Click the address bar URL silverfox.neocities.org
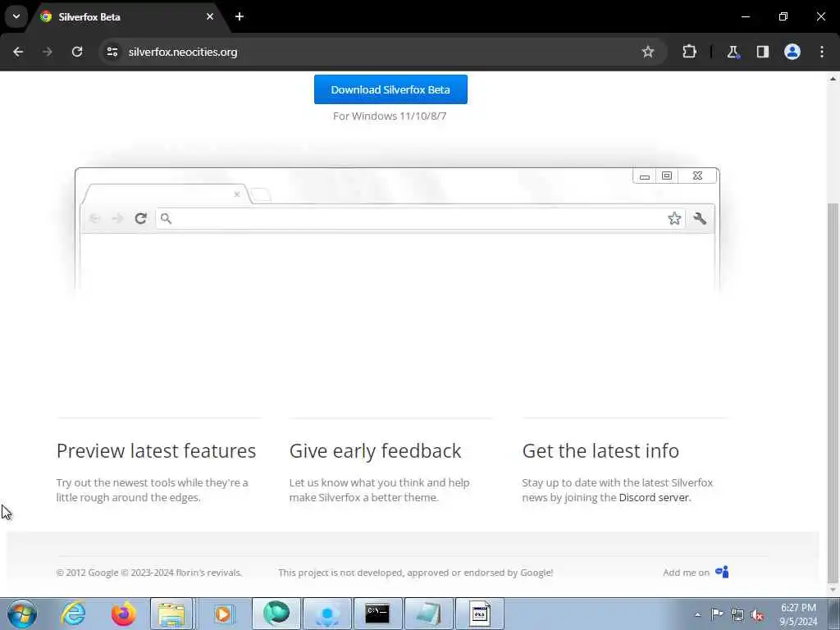The image size is (840, 630). [x=183, y=52]
